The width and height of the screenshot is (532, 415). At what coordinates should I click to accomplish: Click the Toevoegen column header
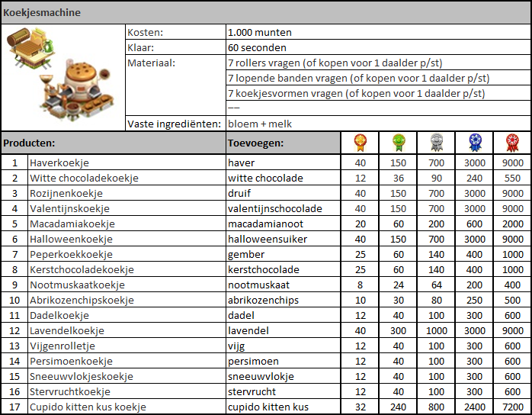coord(255,143)
